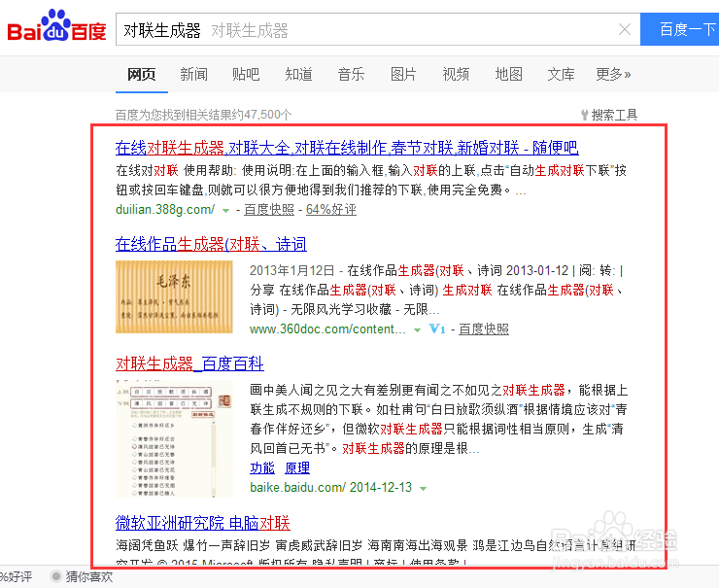
Task: Open 微软亚洲研究院 电脑对联 result
Action: click(203, 523)
